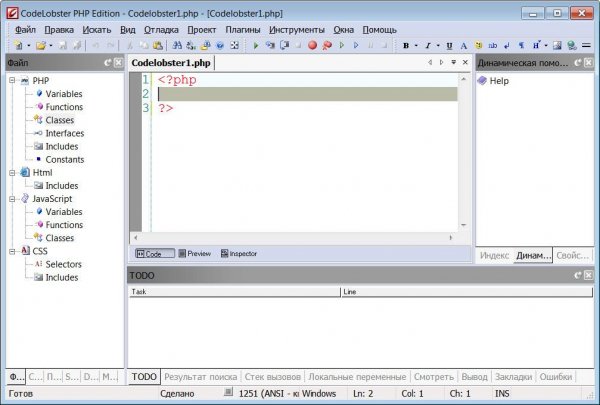
Task: Click the Open folder toolbar icon
Action: pyautogui.click(x=41, y=46)
